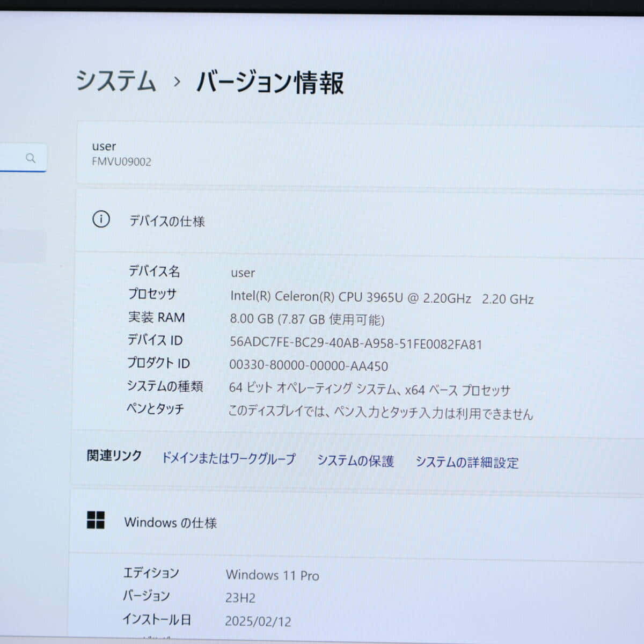644x644 pixels.
Task: Click device name value user in specs
Action: (243, 273)
